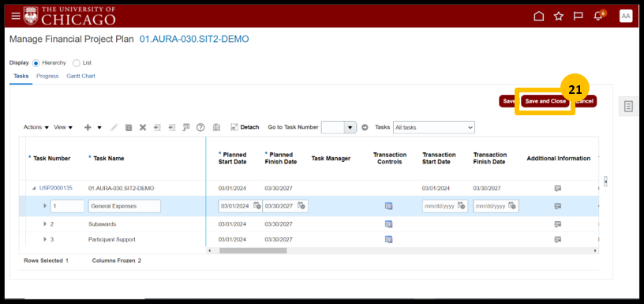The height and width of the screenshot is (304, 644).
Task: Click the help question mark icon
Action: pos(200,127)
